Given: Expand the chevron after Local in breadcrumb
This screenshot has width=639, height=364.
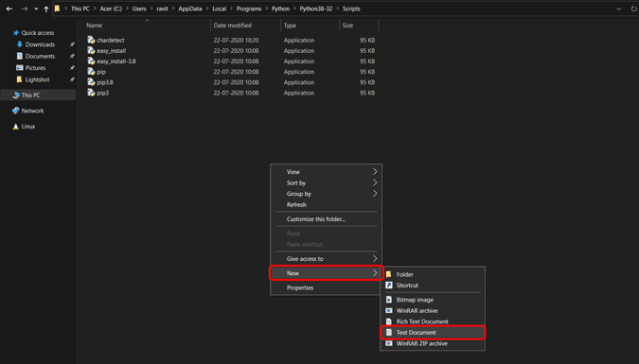Looking at the screenshot, I should (x=231, y=9).
